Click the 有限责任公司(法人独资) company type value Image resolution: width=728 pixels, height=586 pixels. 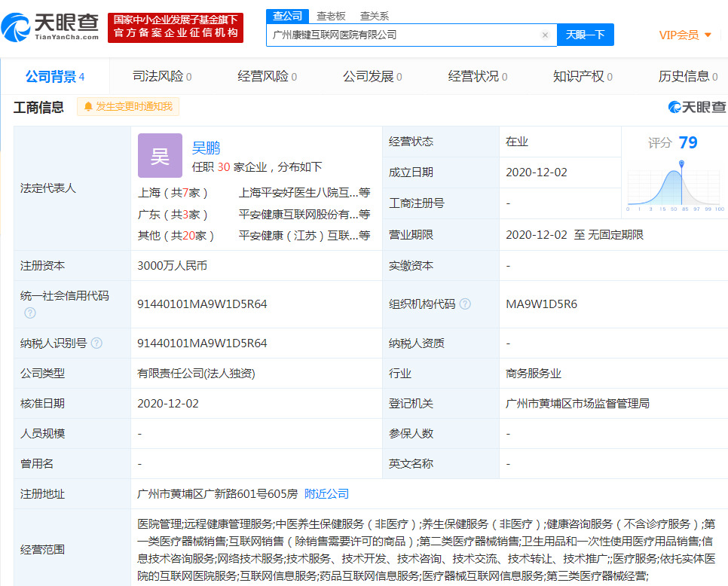pos(196,373)
